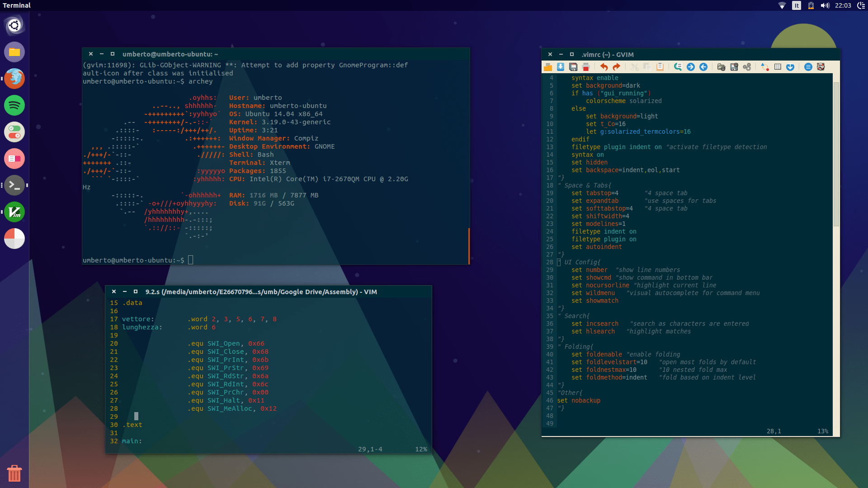This screenshot has width=868, height=488.
Task: Click 'syntax enable' on line 4 in GVIM
Action: point(595,78)
